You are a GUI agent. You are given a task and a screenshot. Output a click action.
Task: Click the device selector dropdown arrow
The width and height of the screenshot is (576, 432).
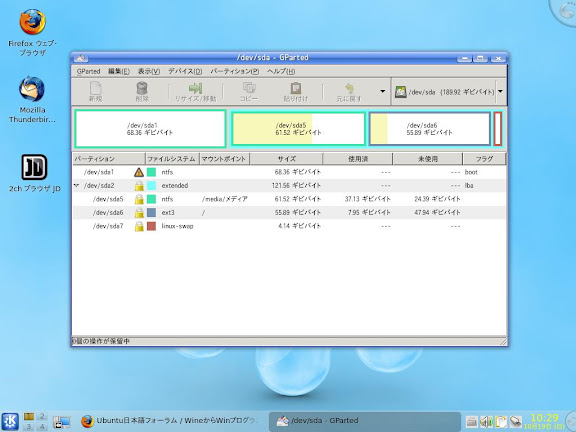click(x=500, y=91)
